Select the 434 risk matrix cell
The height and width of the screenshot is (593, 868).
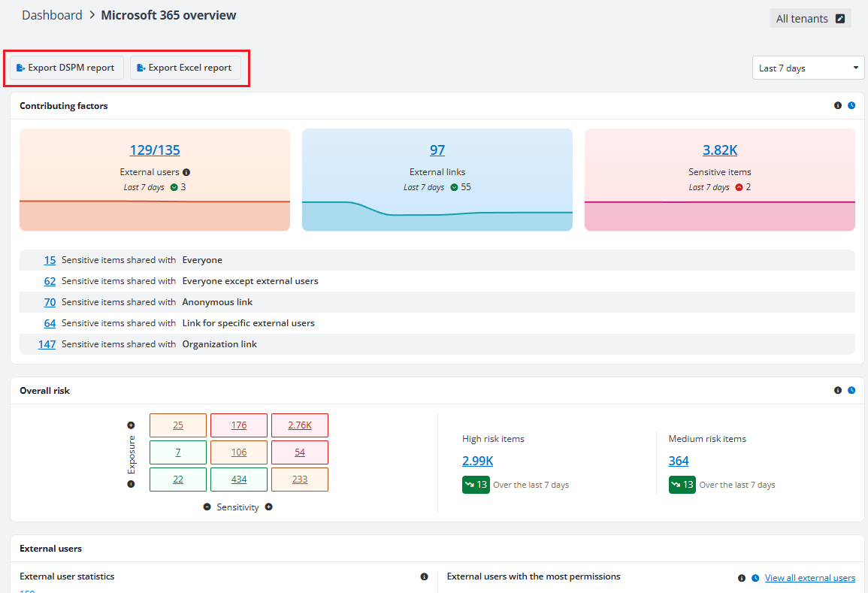(239, 480)
